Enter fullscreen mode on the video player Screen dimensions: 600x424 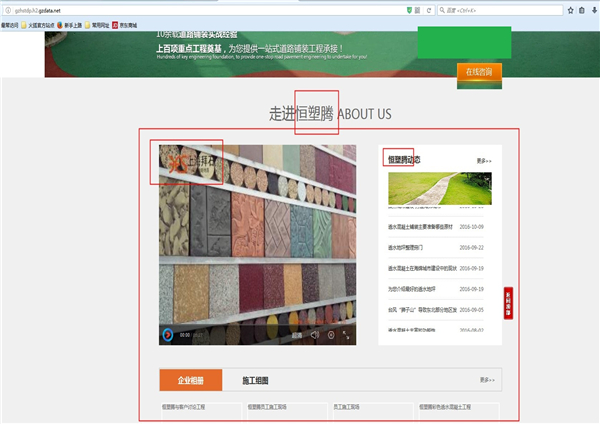click(346, 335)
